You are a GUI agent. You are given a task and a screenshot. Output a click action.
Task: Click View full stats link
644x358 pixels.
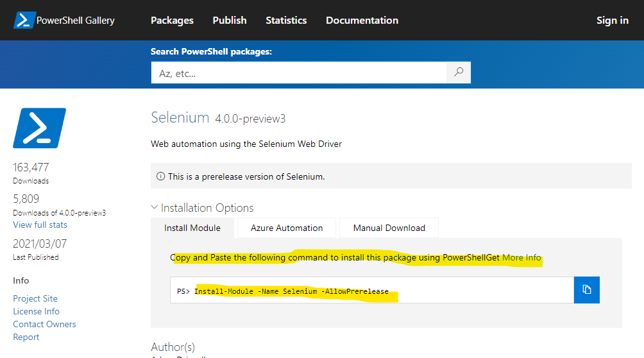coord(40,225)
